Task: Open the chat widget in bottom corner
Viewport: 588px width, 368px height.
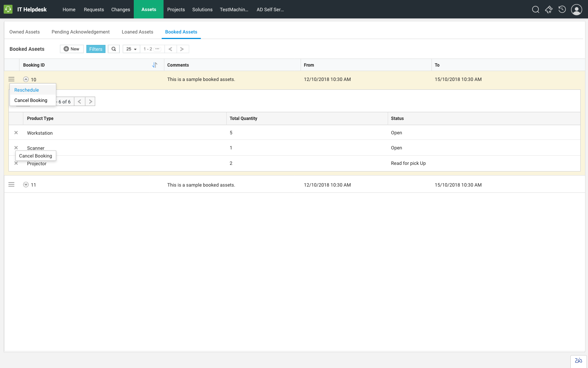Action: pyautogui.click(x=578, y=361)
